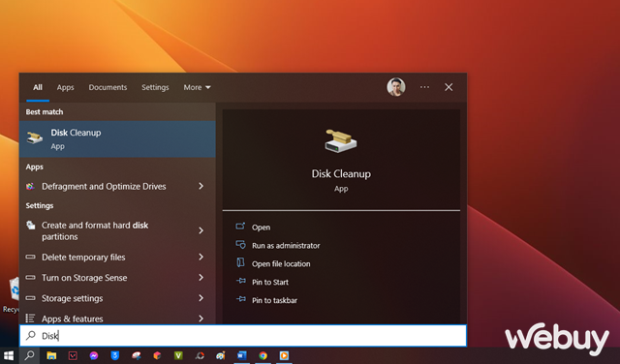
Task: Click Turn on Storage Sense text
Action: [84, 278]
